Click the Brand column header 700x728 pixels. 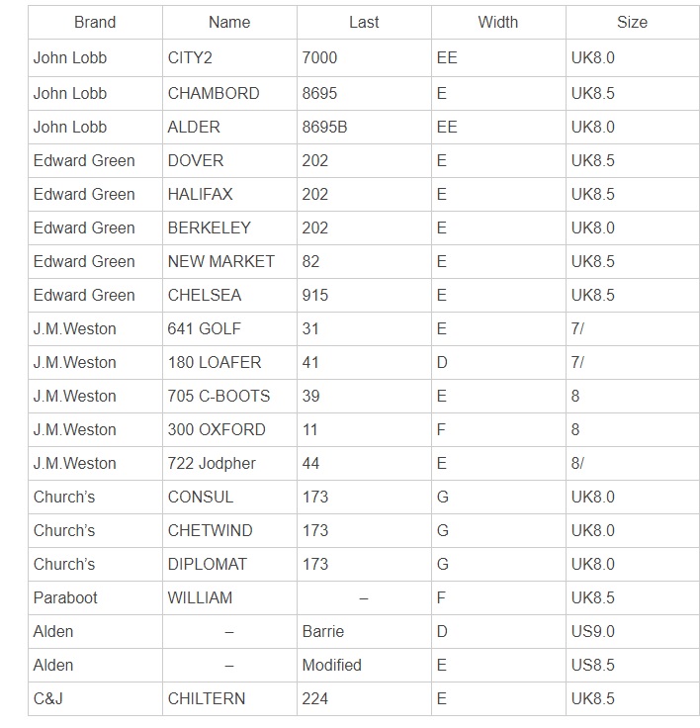[x=95, y=22]
